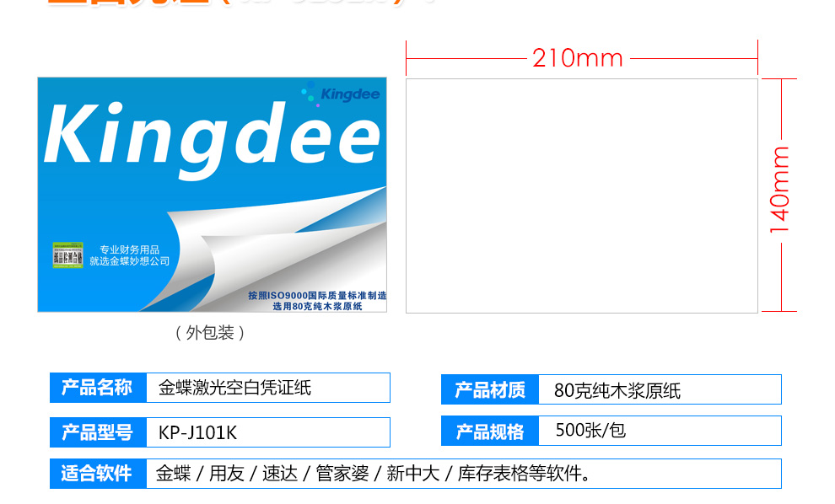
Task: Click the 适合软件 blue label
Action: coord(98,473)
